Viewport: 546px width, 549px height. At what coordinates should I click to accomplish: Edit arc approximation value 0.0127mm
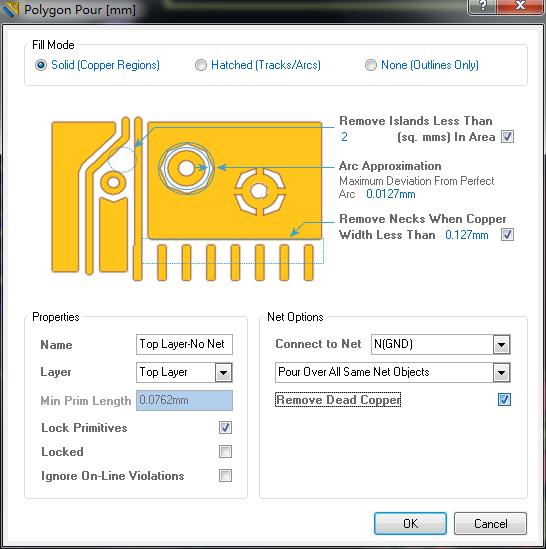coord(391,194)
